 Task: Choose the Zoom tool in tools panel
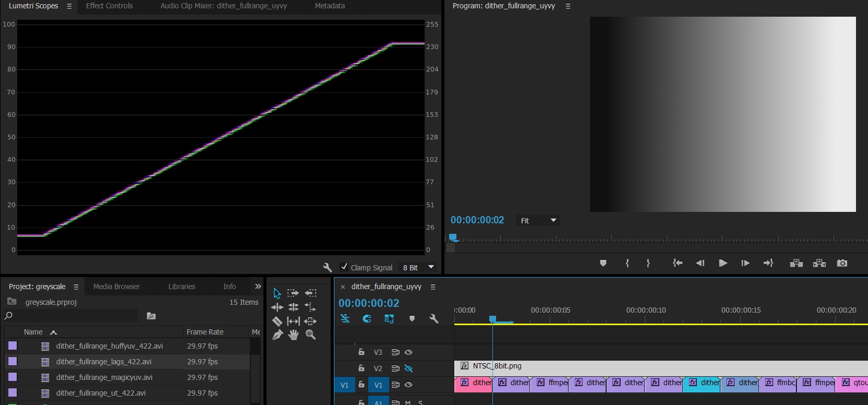(310, 335)
